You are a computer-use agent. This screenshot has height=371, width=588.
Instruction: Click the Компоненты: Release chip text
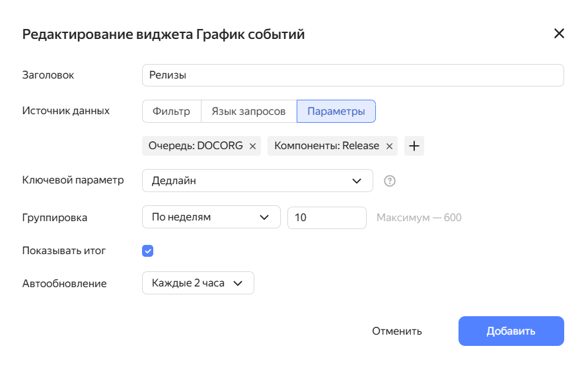(326, 146)
